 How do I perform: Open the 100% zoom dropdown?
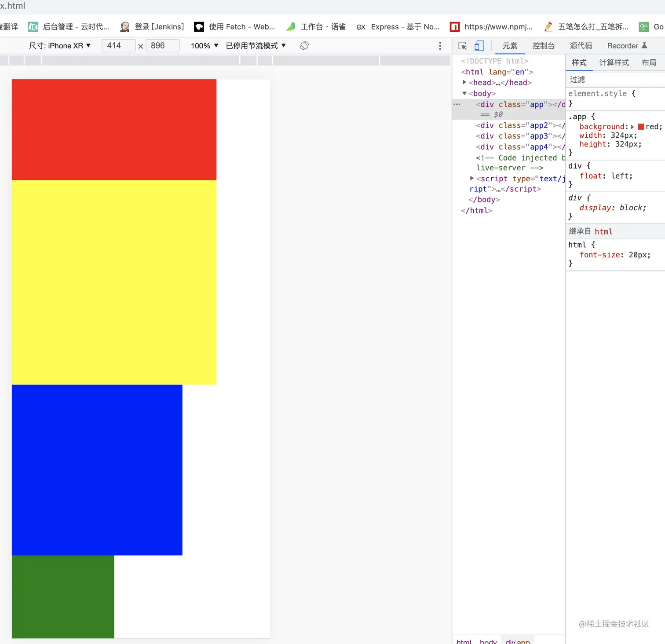coord(205,46)
